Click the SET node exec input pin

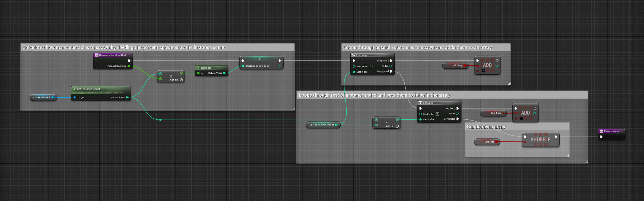click(x=243, y=61)
